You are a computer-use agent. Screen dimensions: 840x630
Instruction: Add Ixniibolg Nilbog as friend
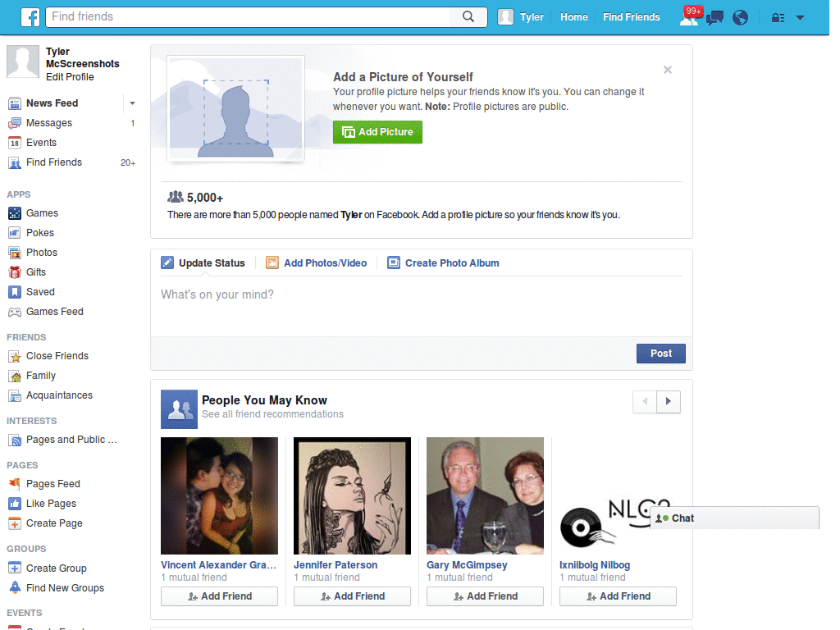618,597
